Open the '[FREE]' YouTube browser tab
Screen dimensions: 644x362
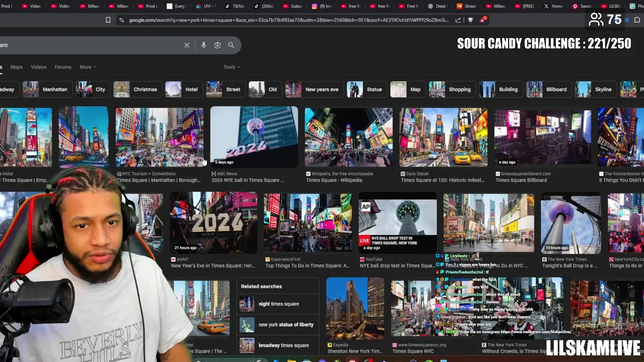tap(524, 6)
